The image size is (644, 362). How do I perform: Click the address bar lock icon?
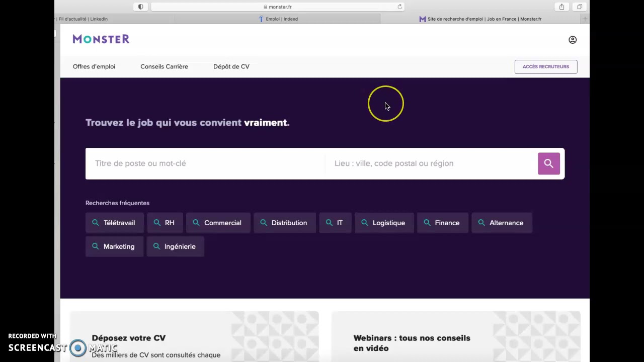(x=266, y=7)
